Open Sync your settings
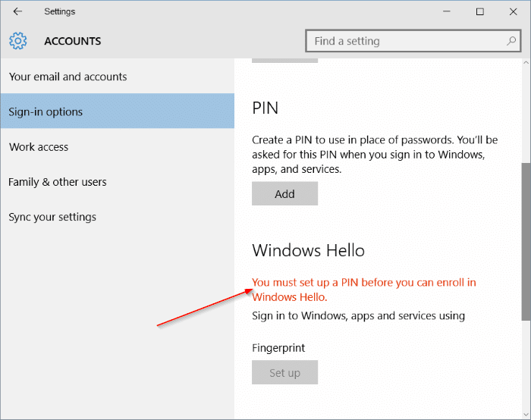This screenshot has width=531, height=420. pyautogui.click(x=117, y=217)
